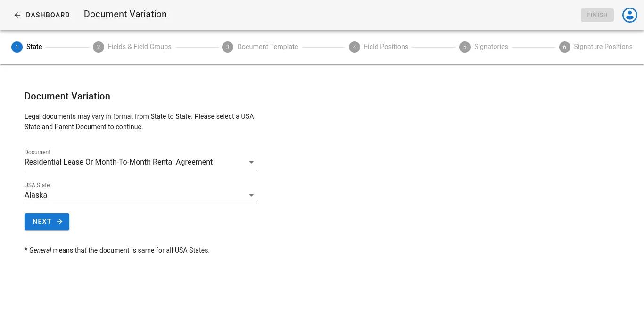Expand the USA State dropdown arrow
The image size is (644, 313).
(x=251, y=195)
